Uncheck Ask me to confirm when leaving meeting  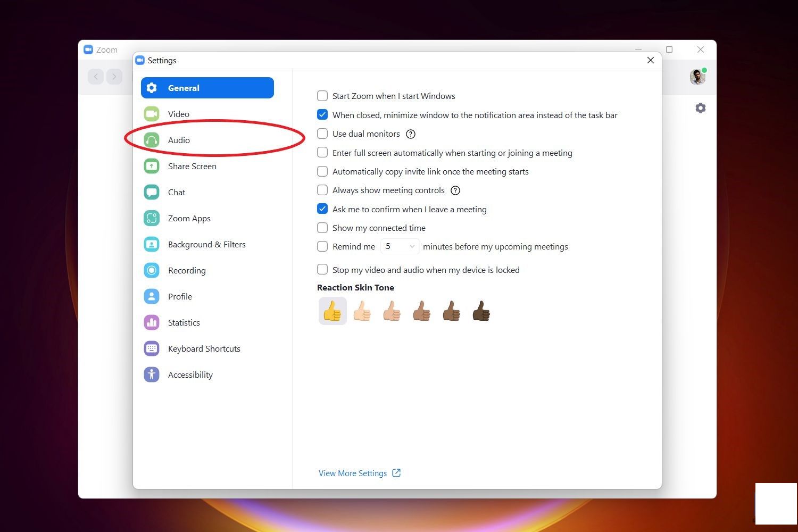pos(322,209)
